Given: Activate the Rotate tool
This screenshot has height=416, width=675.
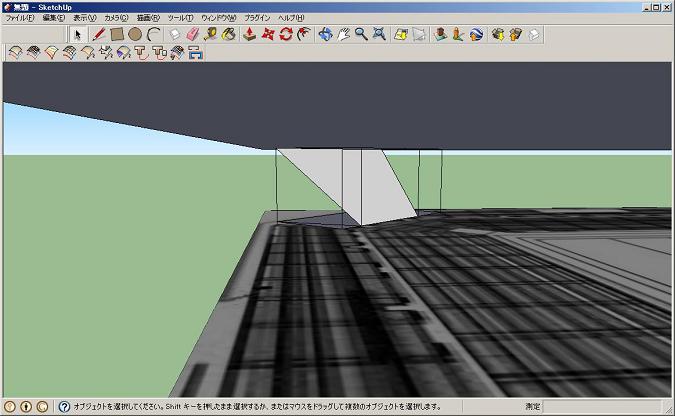Looking at the screenshot, I should point(286,35).
